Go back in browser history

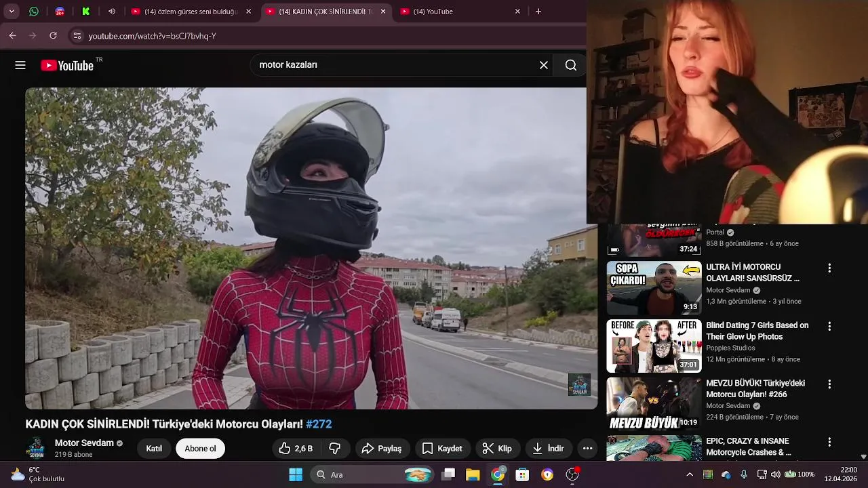pos(12,36)
